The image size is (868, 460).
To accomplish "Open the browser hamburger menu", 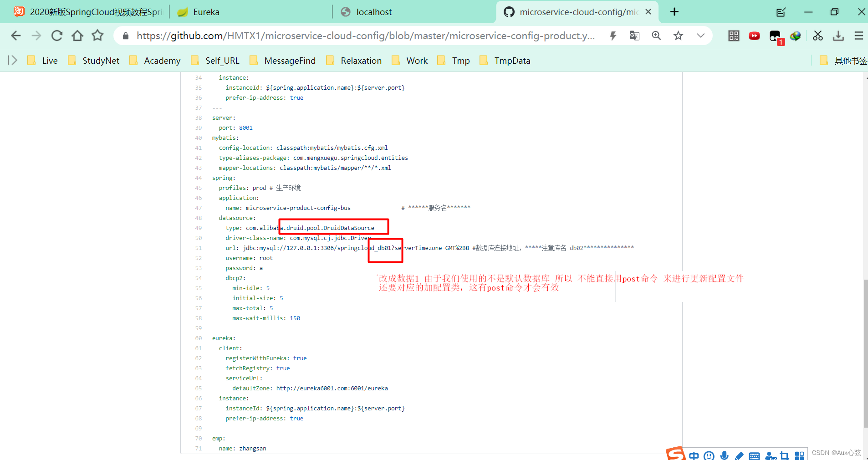I will tap(859, 36).
